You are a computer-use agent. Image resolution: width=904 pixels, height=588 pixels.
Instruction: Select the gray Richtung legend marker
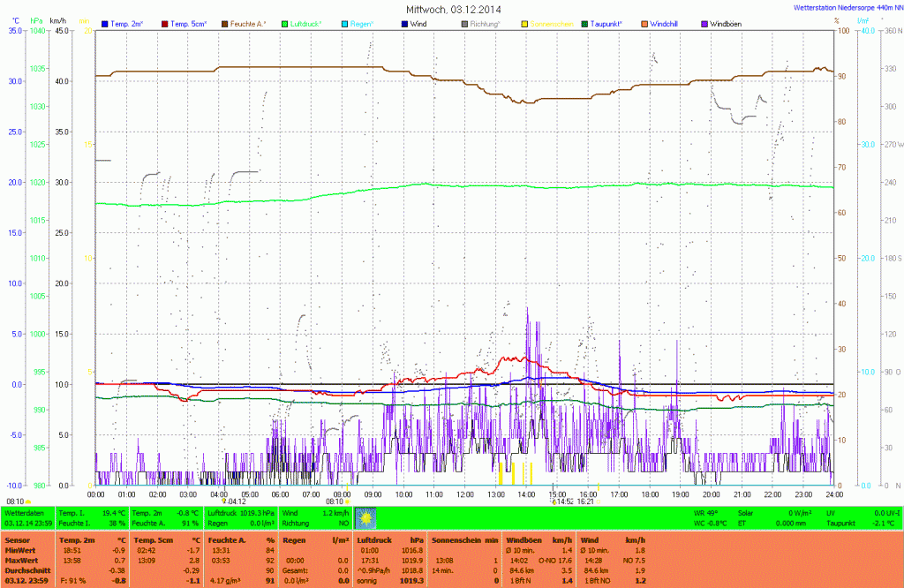[x=465, y=23]
